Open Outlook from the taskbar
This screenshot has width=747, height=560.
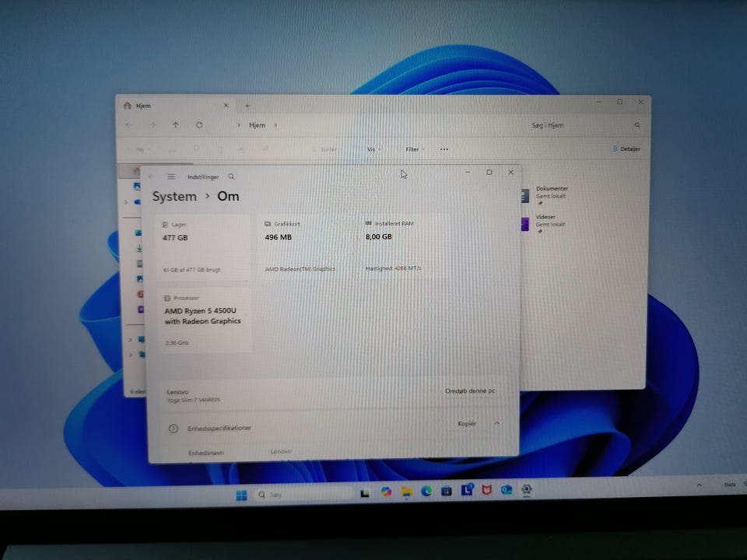tap(507, 489)
